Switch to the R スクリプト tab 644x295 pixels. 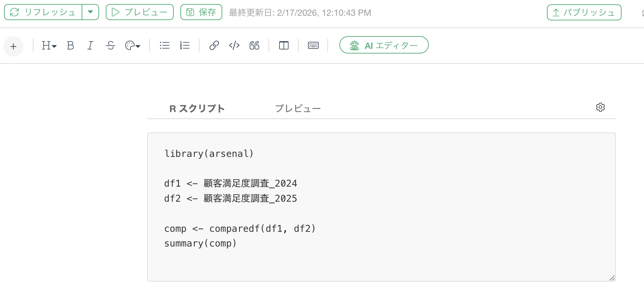pos(197,109)
